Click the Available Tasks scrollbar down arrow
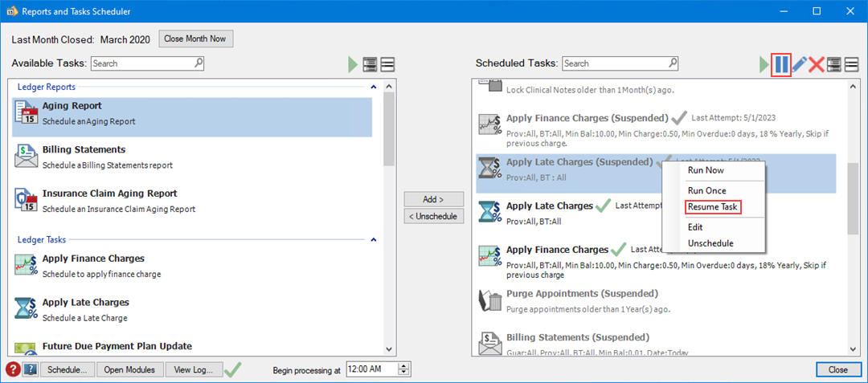Screen dimensions: 868x383 [389, 349]
